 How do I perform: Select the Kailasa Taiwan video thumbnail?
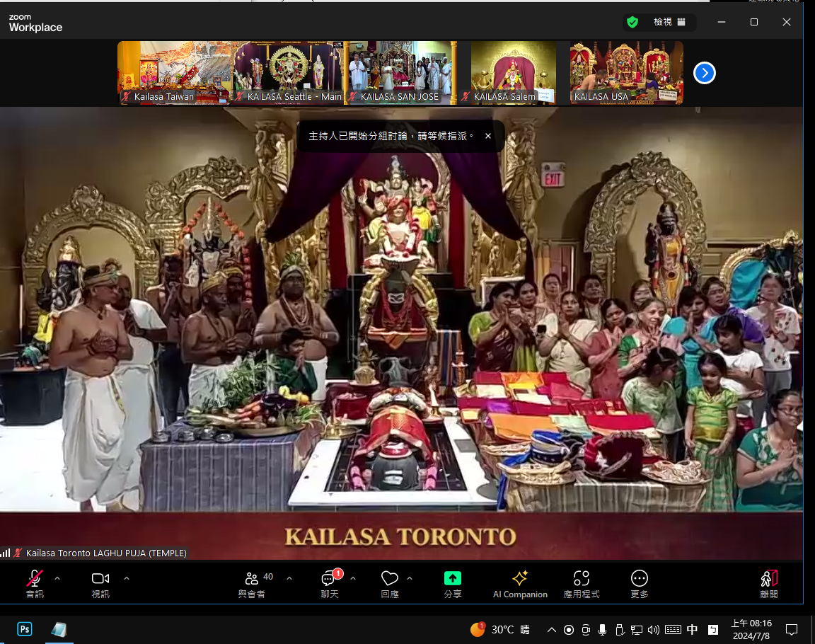point(174,72)
